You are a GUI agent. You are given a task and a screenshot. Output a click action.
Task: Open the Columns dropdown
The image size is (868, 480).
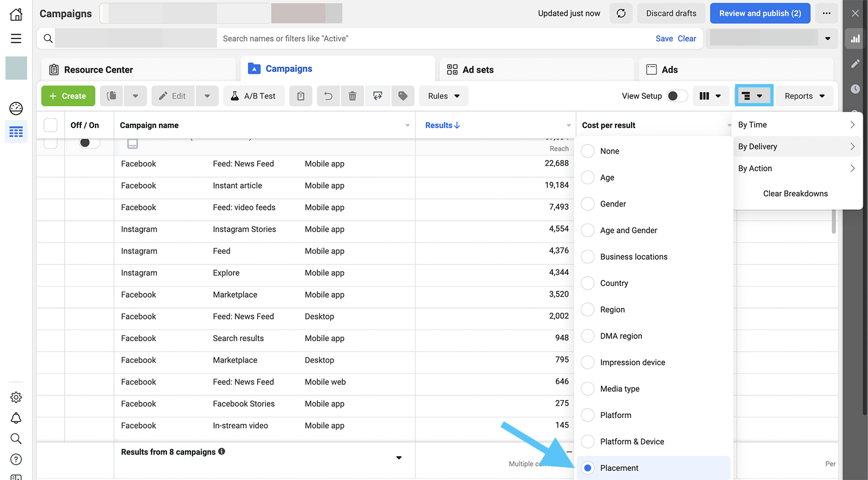[x=711, y=96]
